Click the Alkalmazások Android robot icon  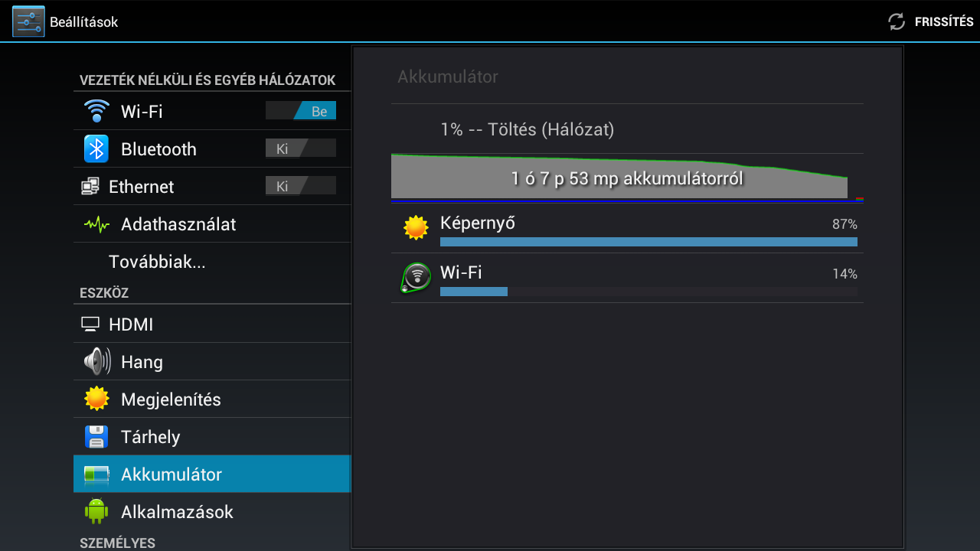point(96,511)
